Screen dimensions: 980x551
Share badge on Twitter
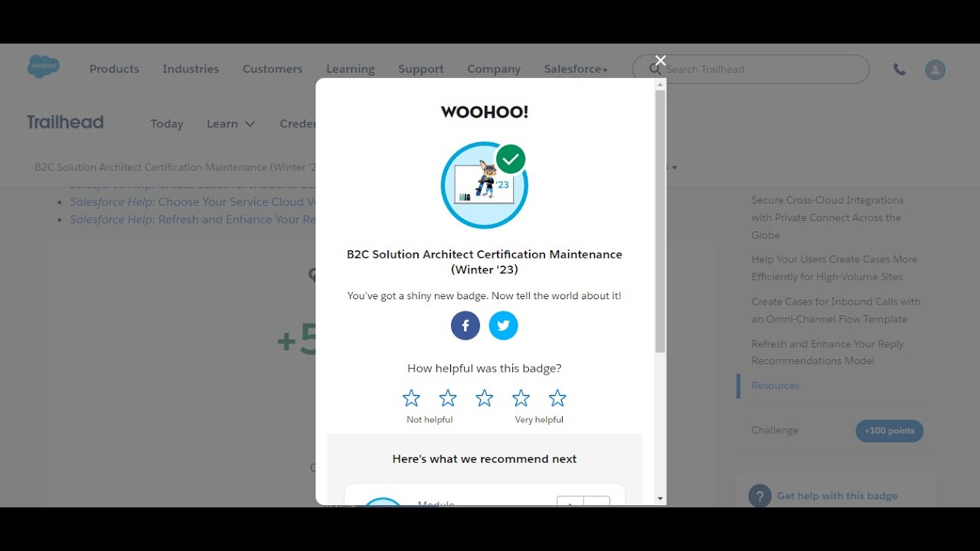[503, 325]
